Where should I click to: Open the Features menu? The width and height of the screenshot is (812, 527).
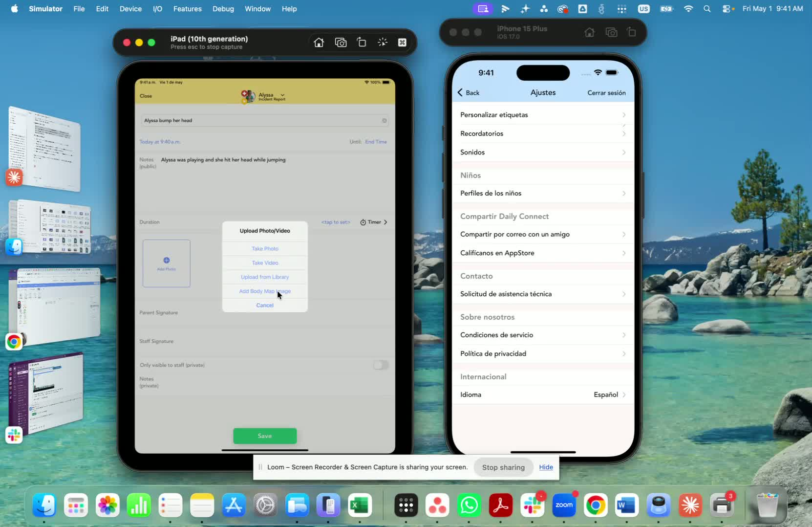188,9
